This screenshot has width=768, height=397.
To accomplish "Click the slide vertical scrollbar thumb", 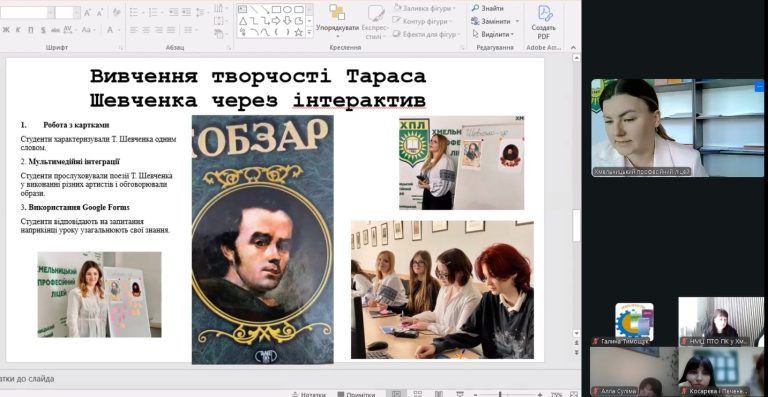I will click(576, 225).
